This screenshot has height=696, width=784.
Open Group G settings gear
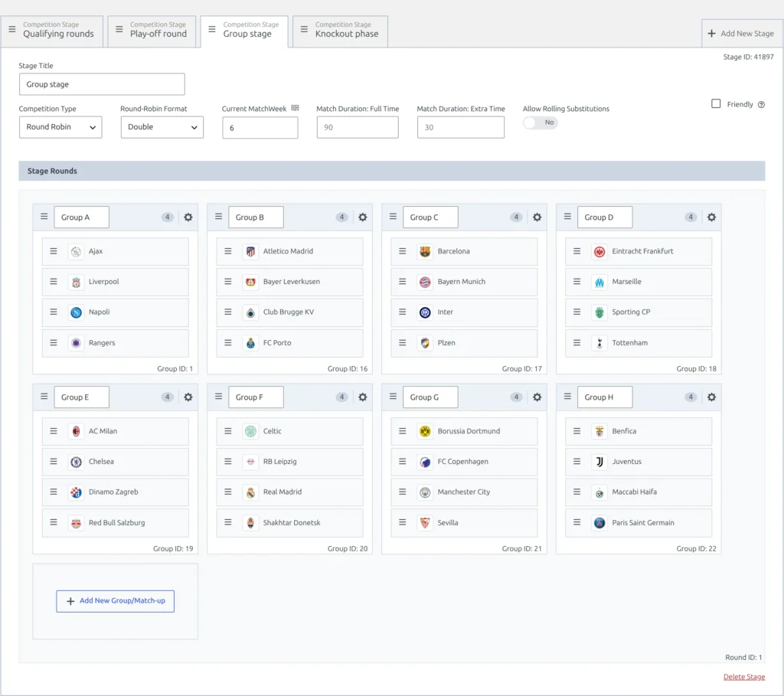click(x=537, y=397)
